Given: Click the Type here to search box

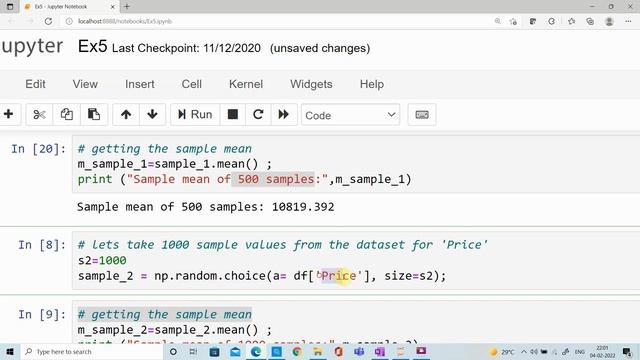Looking at the screenshot, I should point(91,351).
